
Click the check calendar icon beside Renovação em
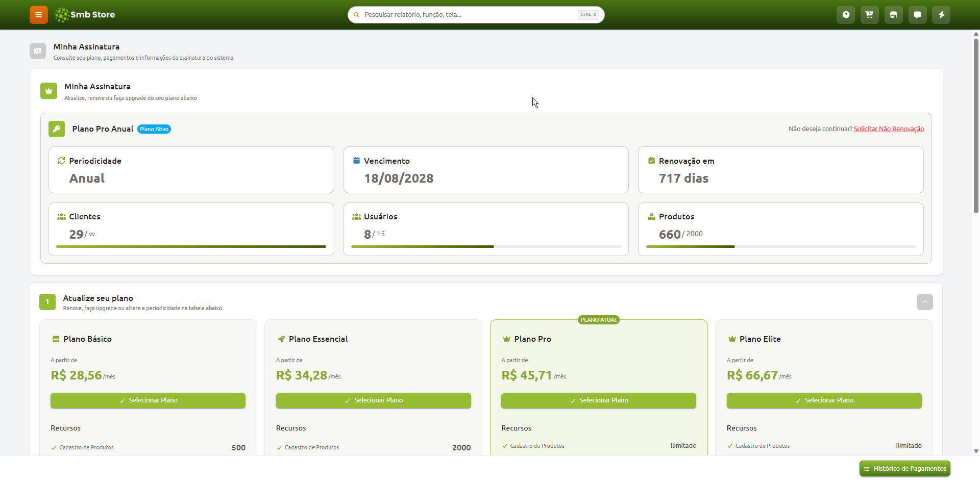[651, 161]
